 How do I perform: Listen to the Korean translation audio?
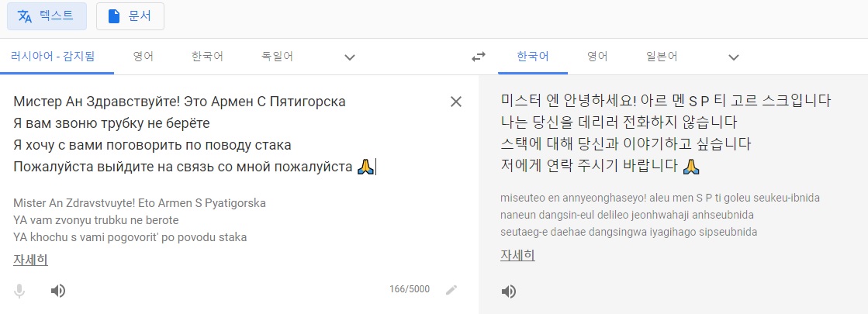pyautogui.click(x=508, y=292)
